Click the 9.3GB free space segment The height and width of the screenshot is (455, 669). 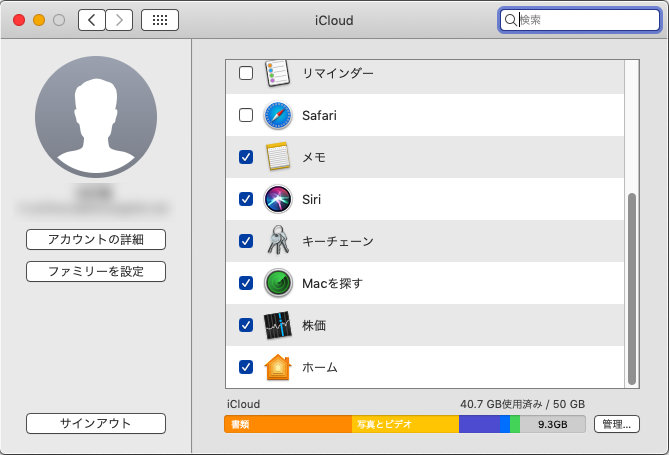(553, 424)
